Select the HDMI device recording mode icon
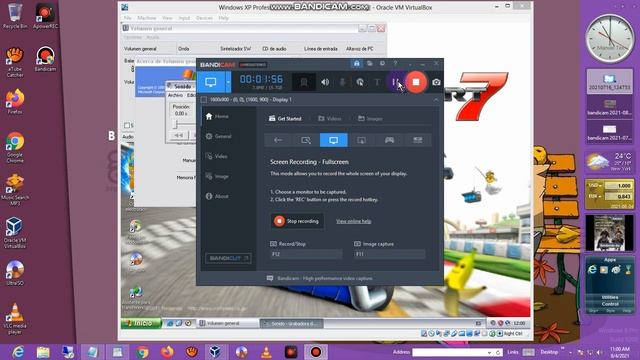Screen dimensions: 640x360 click(417, 140)
